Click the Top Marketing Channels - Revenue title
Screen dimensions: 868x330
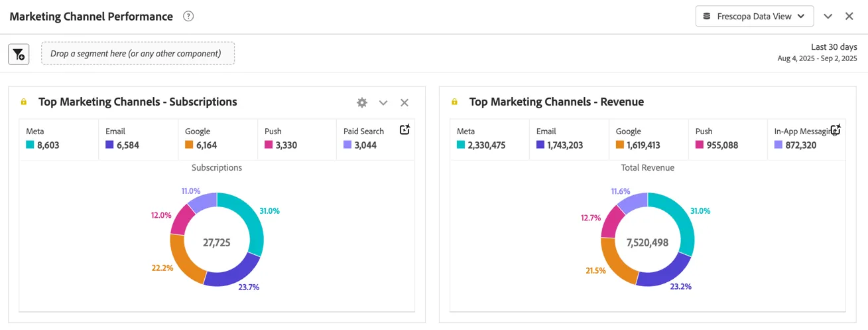[556, 102]
